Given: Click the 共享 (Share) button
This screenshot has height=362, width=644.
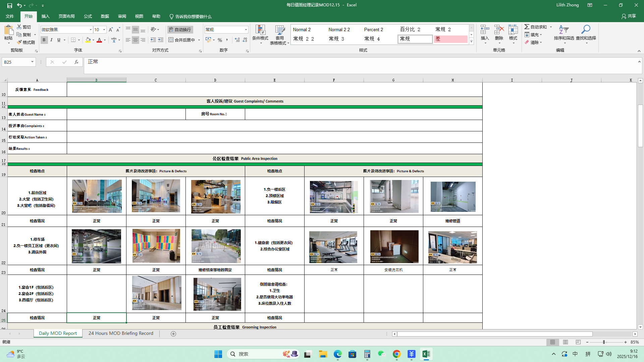Looking at the screenshot, I should [x=629, y=16].
